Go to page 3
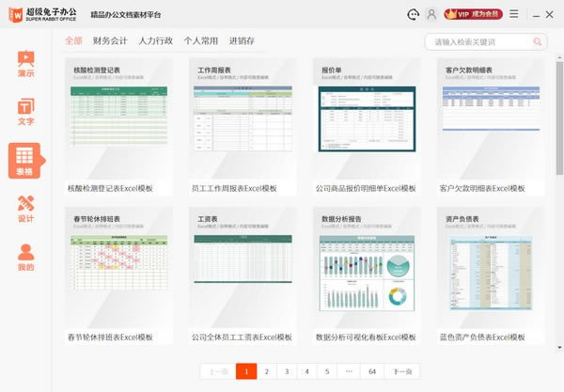564x392 pixels. click(x=287, y=371)
